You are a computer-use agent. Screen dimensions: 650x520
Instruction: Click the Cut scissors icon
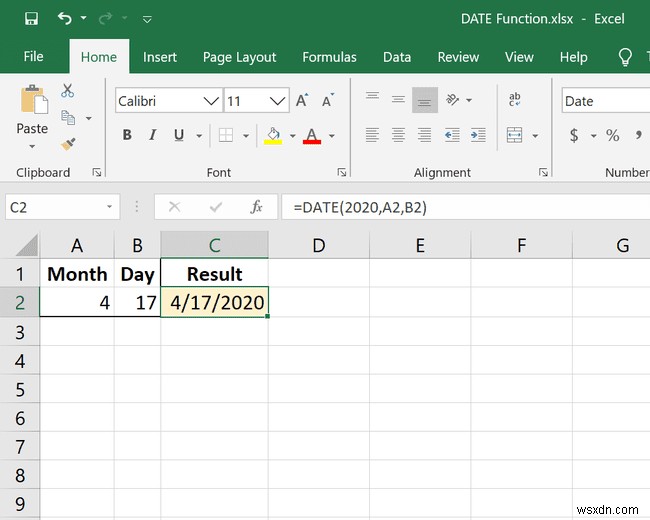[67, 90]
